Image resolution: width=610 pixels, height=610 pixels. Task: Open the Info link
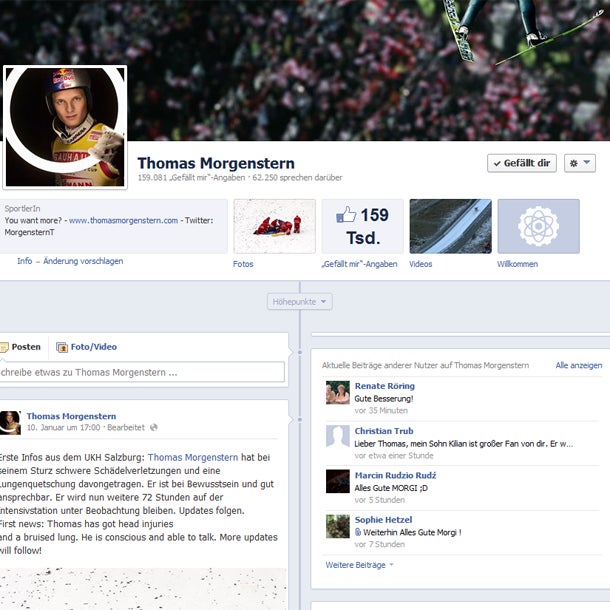click(x=25, y=261)
